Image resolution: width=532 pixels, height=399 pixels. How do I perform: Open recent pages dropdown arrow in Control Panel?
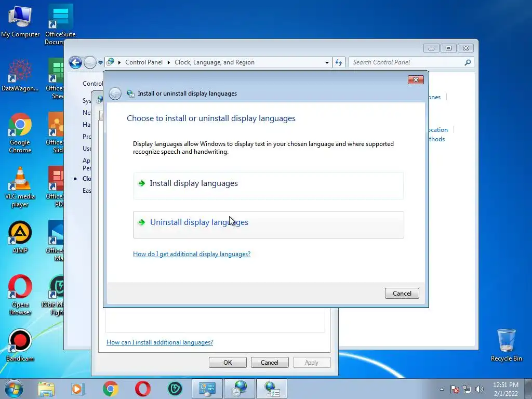tap(100, 63)
